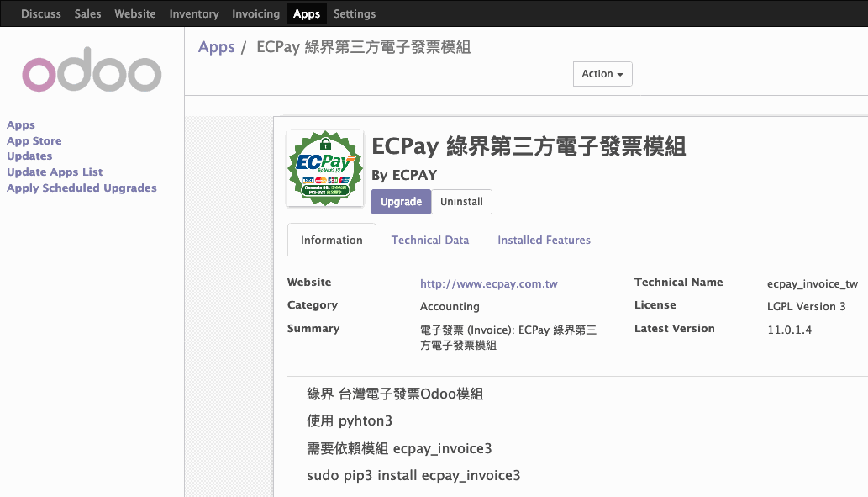Viewport: 868px width, 497px height.
Task: Click Apply Scheduled Upgrades in sidebar
Action: [x=82, y=188]
